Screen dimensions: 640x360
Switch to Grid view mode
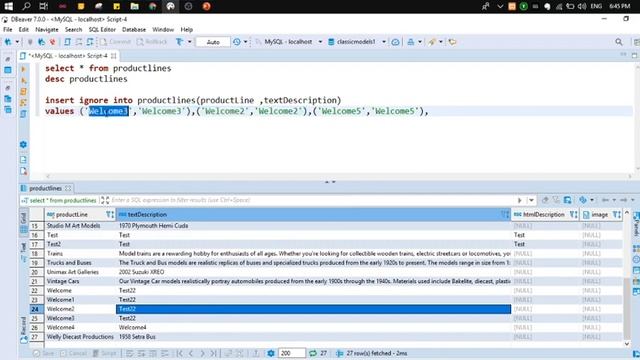[23, 222]
